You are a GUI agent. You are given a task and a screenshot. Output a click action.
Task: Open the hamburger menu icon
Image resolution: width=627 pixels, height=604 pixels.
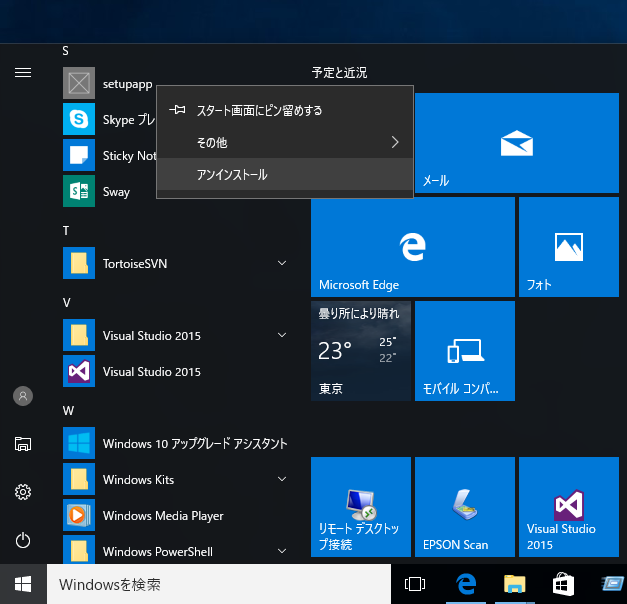click(23, 73)
